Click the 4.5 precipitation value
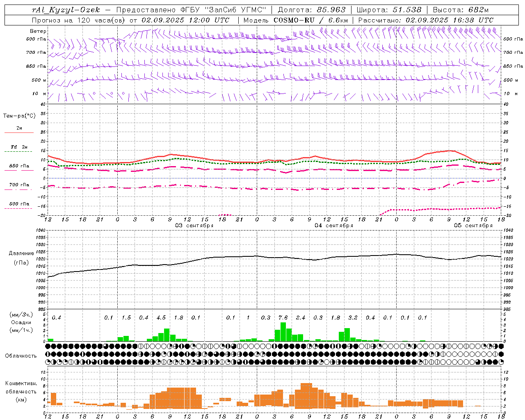Screen dimensions: 525x420 click(161, 318)
